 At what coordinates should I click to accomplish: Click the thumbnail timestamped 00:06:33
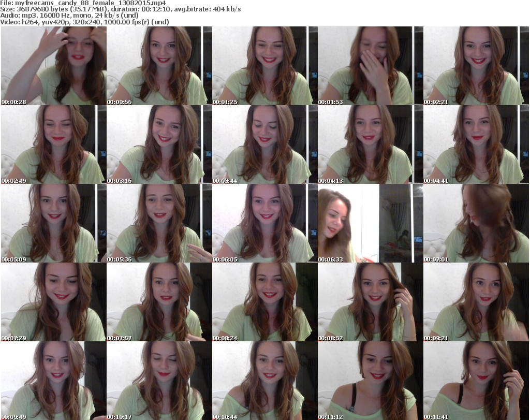point(371,223)
